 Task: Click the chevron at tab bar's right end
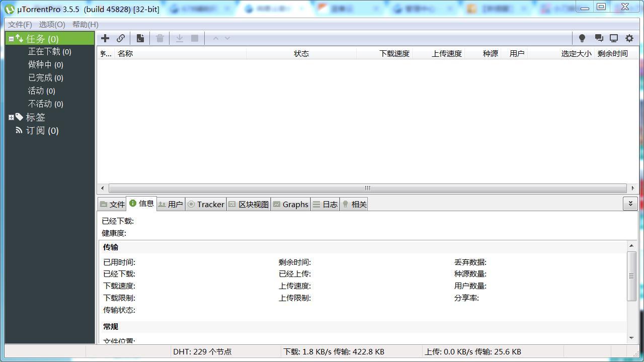(x=630, y=204)
